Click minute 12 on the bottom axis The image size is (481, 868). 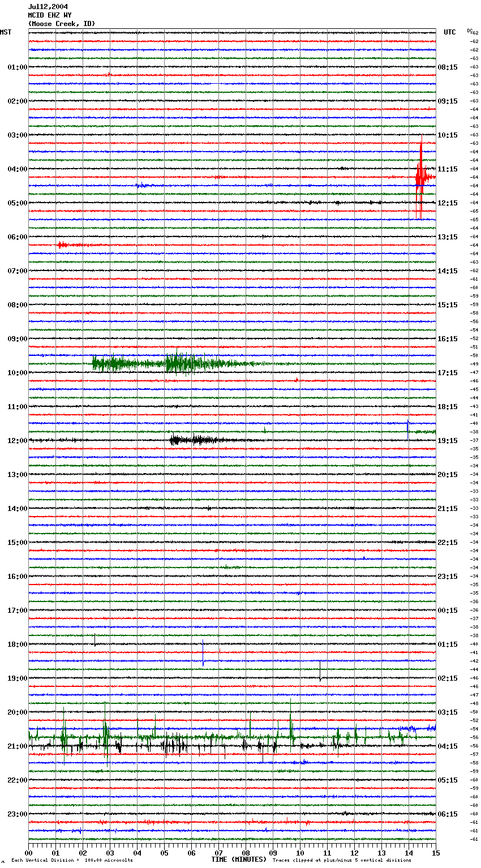click(354, 853)
